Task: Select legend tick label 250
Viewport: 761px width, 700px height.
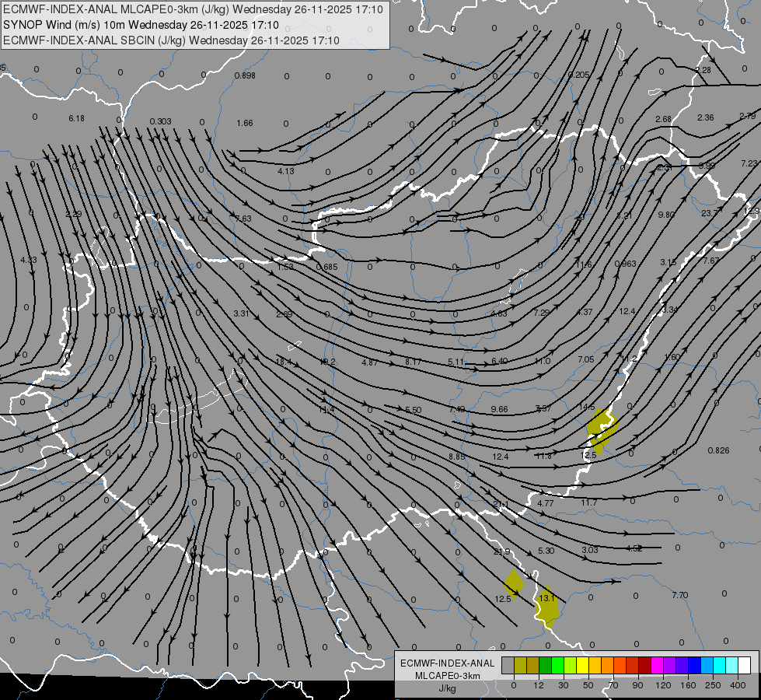Action: tap(713, 685)
